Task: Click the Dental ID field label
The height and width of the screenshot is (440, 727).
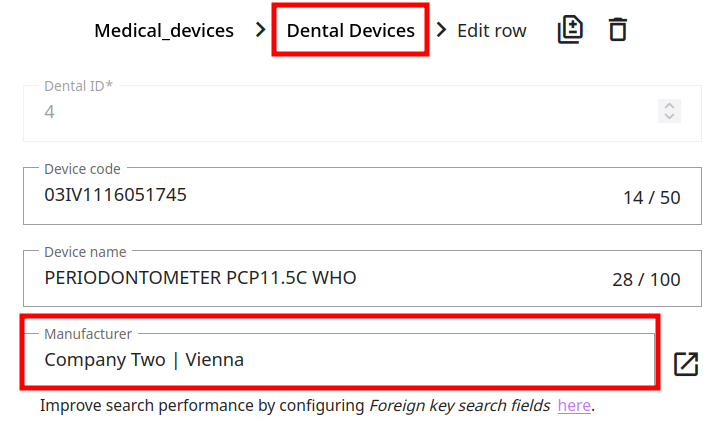Action: [x=78, y=87]
